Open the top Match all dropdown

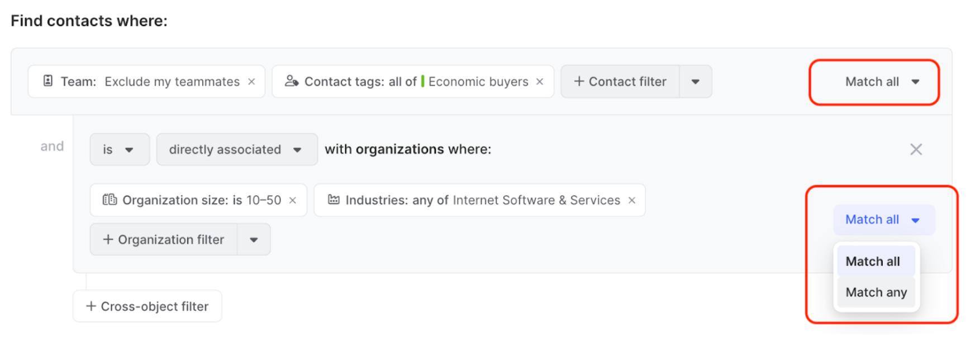tap(882, 82)
